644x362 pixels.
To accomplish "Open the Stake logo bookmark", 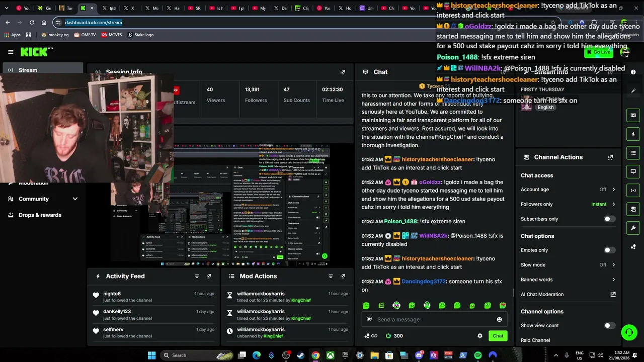I will [140, 35].
